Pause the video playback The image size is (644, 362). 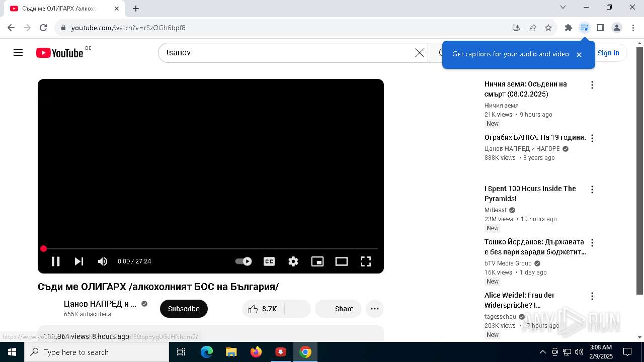coord(56,261)
